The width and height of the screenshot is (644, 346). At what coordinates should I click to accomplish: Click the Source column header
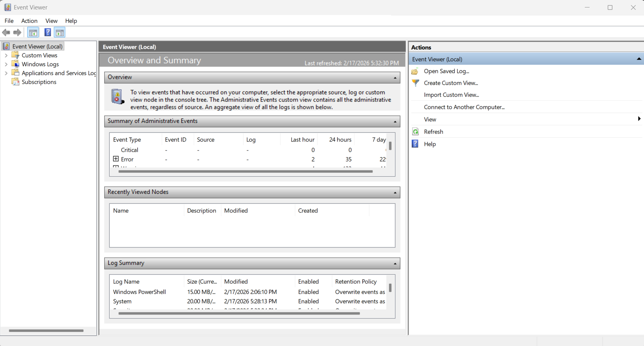tap(206, 140)
